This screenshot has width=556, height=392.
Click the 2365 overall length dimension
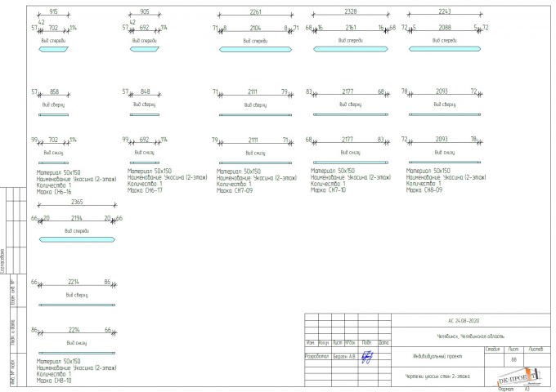click(77, 202)
